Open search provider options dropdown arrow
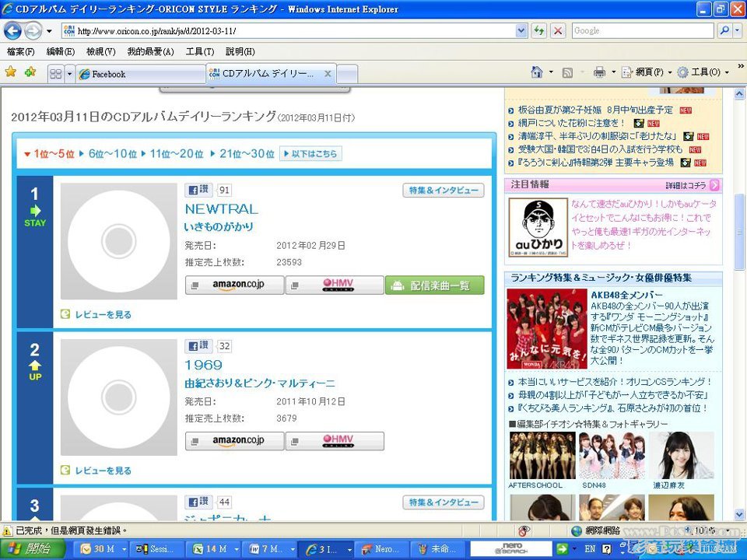Image resolution: width=747 pixels, height=560 pixels. 737,31
